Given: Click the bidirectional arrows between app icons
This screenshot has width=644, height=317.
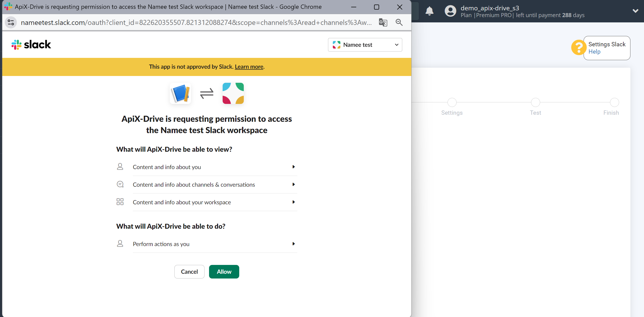Looking at the screenshot, I should point(207,93).
